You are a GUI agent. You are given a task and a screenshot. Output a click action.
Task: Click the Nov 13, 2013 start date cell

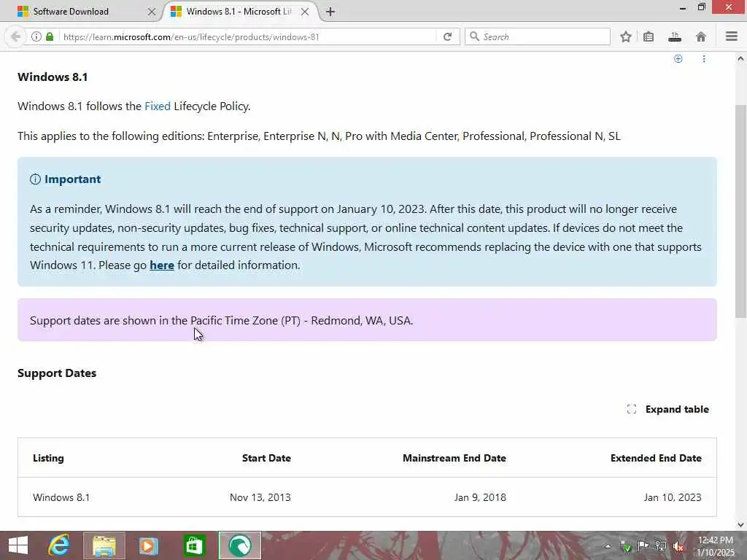(260, 497)
